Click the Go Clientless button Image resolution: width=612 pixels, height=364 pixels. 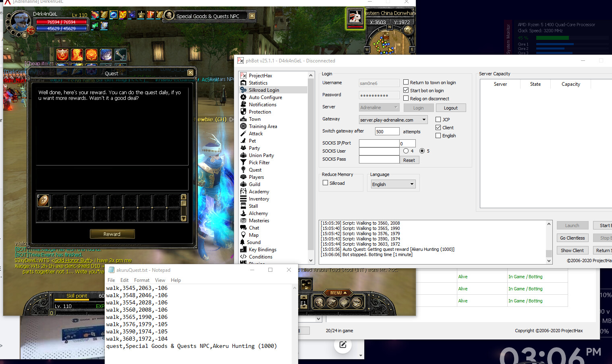tap(572, 238)
